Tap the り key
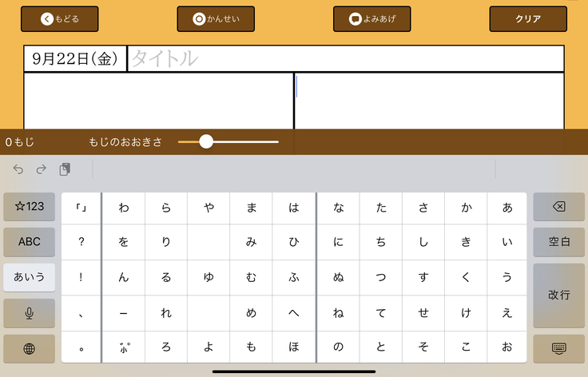 click(x=166, y=242)
